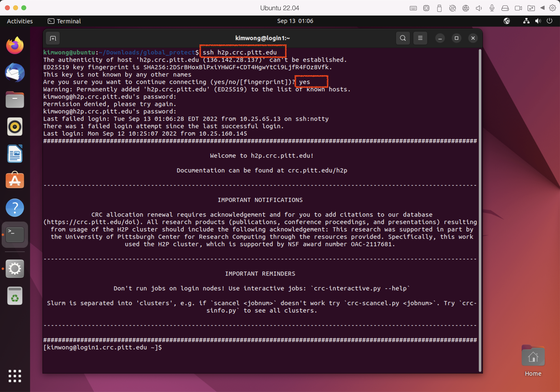Image resolution: width=560 pixels, height=392 pixels.
Task: Launch Firefox from the dock
Action: [15, 45]
